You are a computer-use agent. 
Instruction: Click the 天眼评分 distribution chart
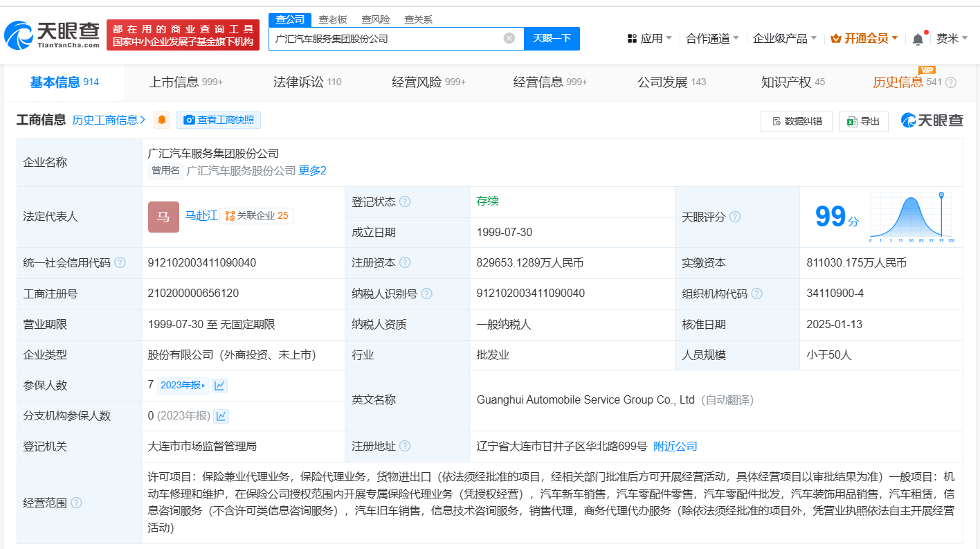pyautogui.click(x=911, y=216)
